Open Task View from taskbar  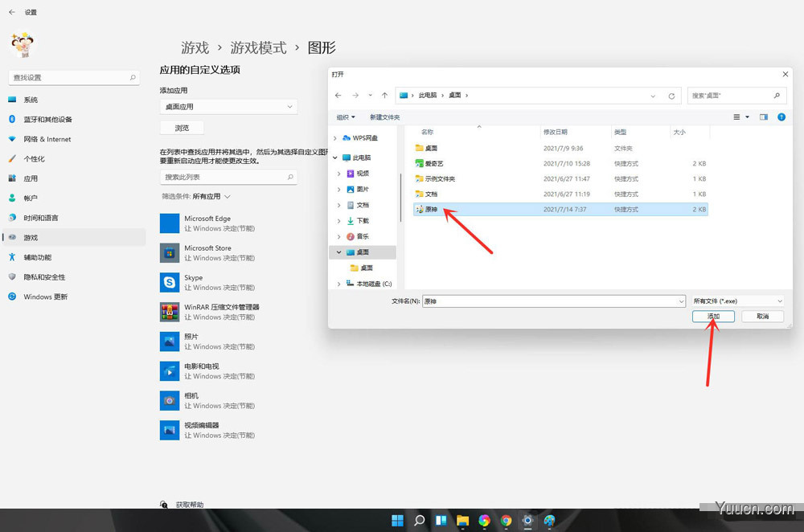[441, 521]
